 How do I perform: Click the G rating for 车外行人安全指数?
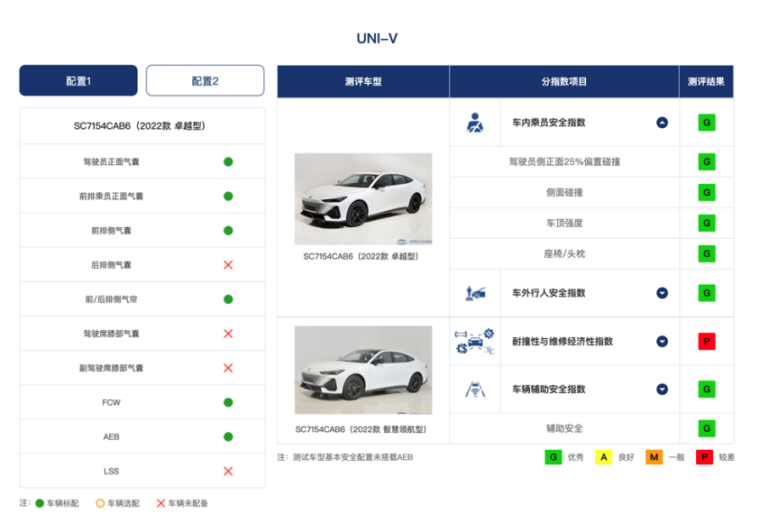coord(707,293)
